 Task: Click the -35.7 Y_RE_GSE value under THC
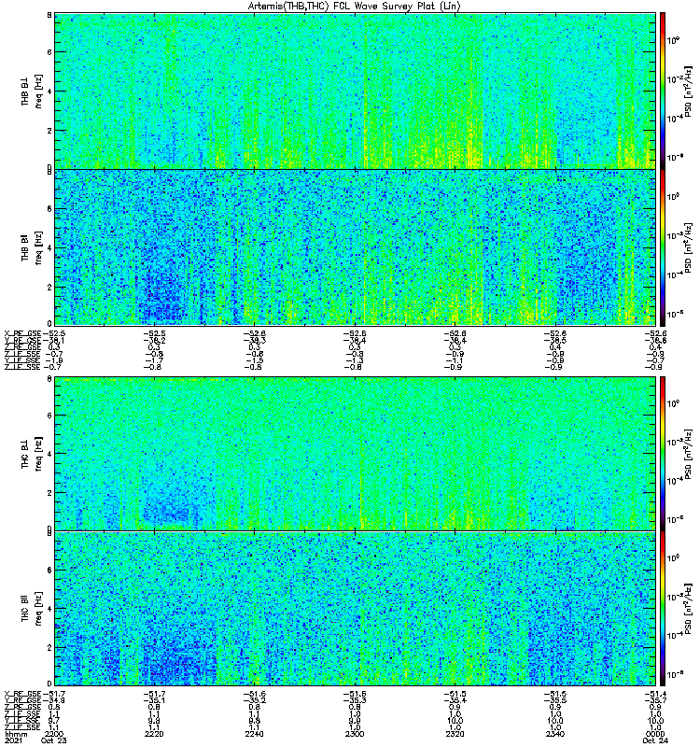tap(655, 701)
